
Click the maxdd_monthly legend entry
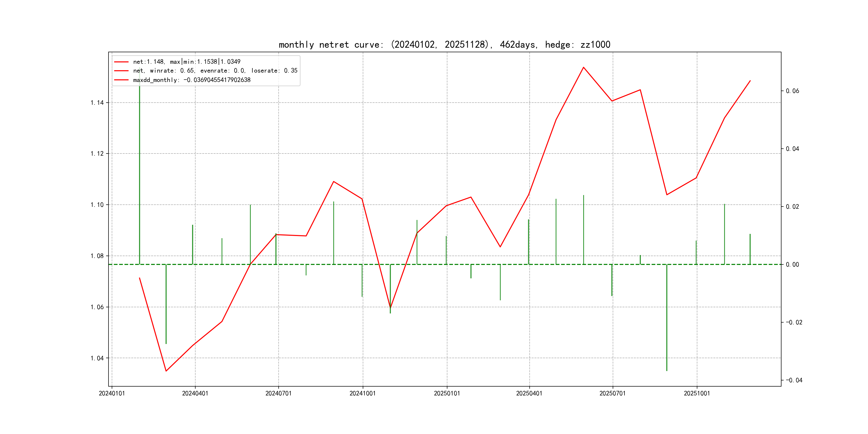(192, 80)
